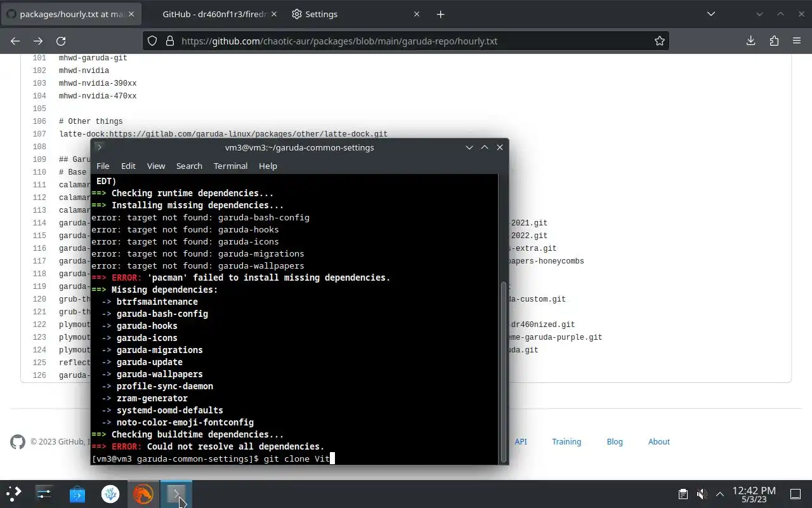The image size is (812, 508).
Task: Open the terminal Terminal menu
Action: coord(230,166)
